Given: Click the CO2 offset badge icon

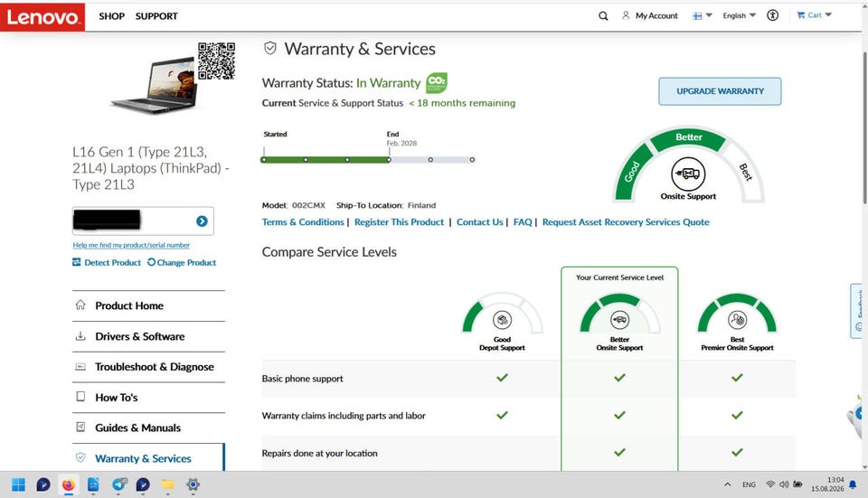Looking at the screenshot, I should (x=436, y=83).
